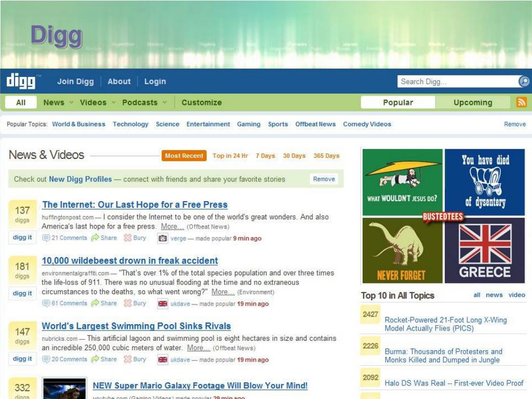Select the Top in 24 Hr filter
Viewport: 532px width, 399px height.
pyautogui.click(x=230, y=156)
